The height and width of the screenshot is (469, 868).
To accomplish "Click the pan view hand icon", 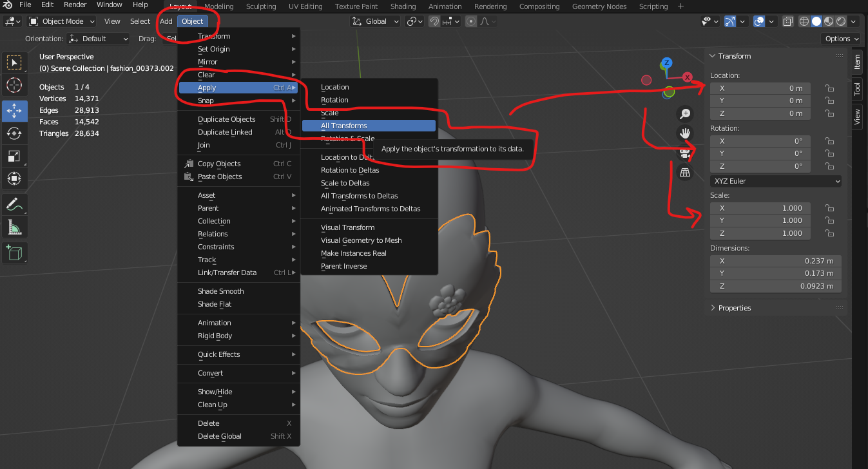I will point(684,133).
